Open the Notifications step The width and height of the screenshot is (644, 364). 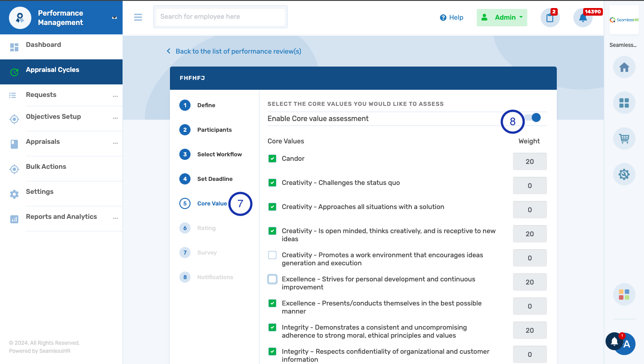click(215, 277)
